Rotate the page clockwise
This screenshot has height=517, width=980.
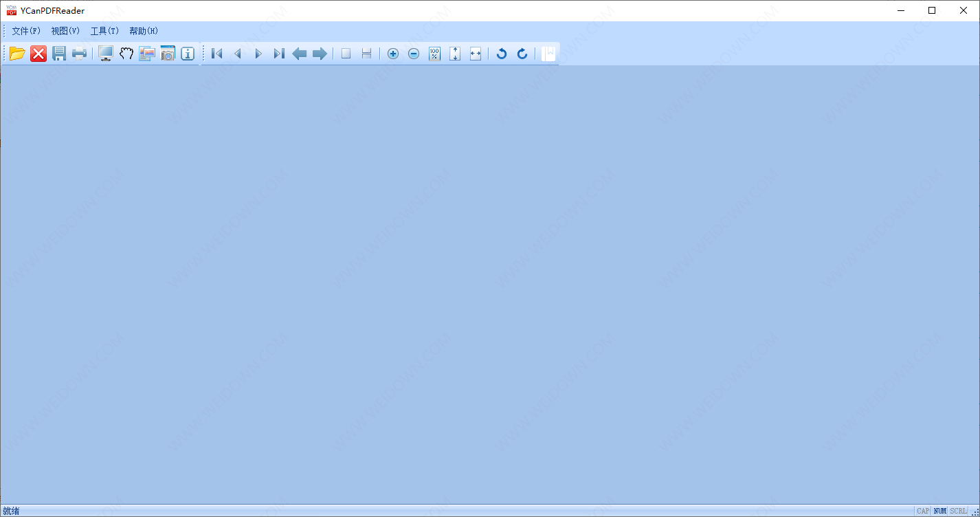522,54
